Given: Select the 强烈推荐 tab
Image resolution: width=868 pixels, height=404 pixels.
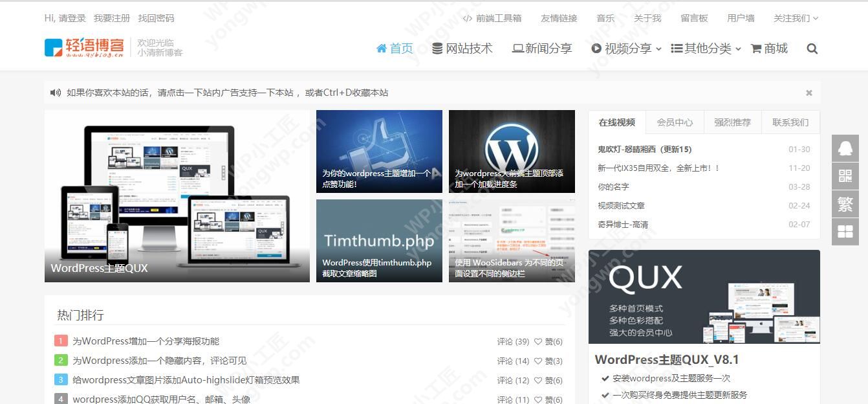Looking at the screenshot, I should [x=732, y=122].
